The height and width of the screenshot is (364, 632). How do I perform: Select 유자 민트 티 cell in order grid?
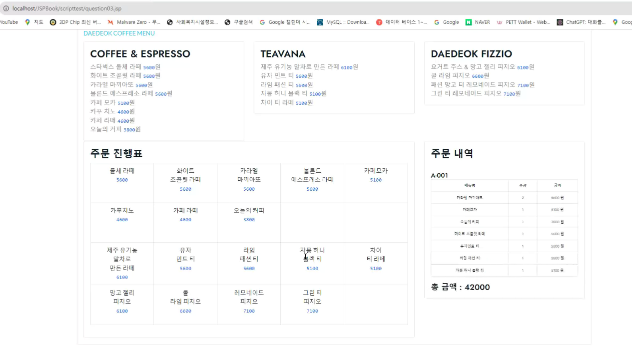(x=185, y=264)
